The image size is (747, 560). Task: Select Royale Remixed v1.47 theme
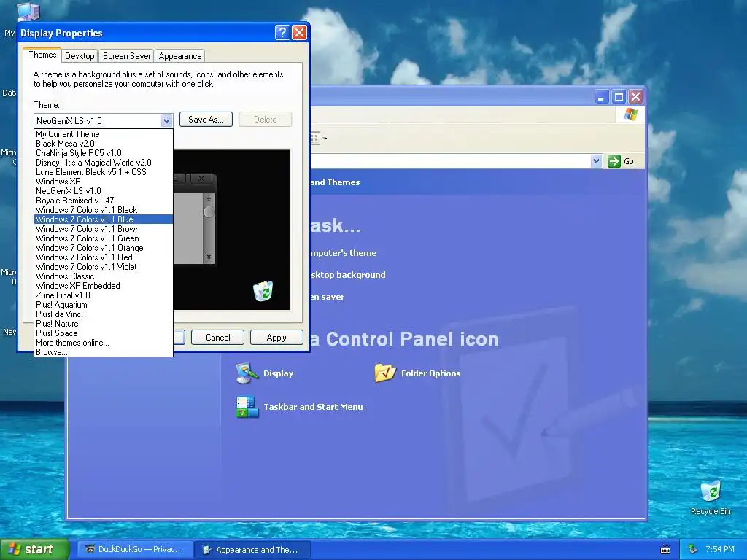pos(104,201)
